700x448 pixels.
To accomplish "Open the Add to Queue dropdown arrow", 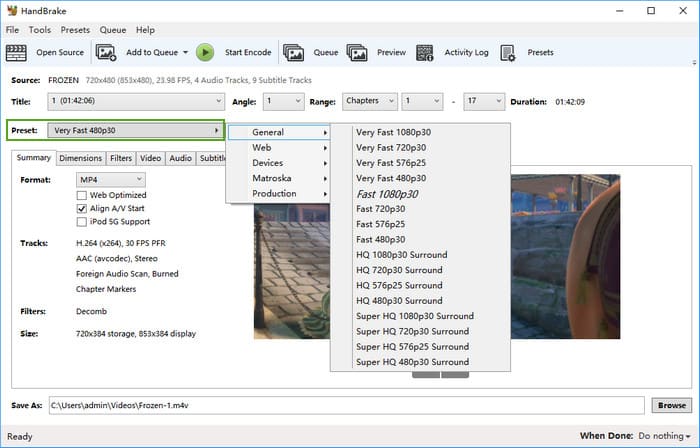I will click(x=185, y=53).
